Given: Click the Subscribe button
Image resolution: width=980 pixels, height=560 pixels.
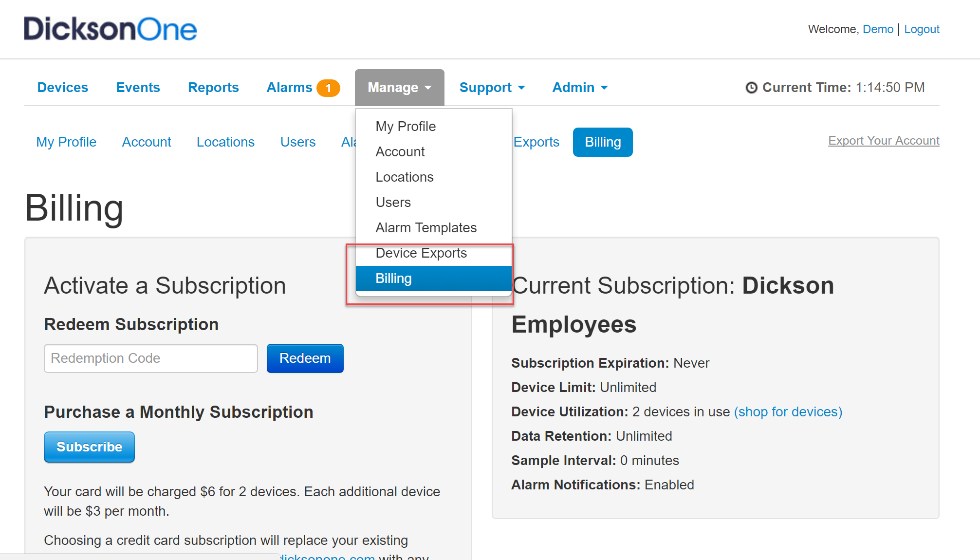Looking at the screenshot, I should [89, 447].
